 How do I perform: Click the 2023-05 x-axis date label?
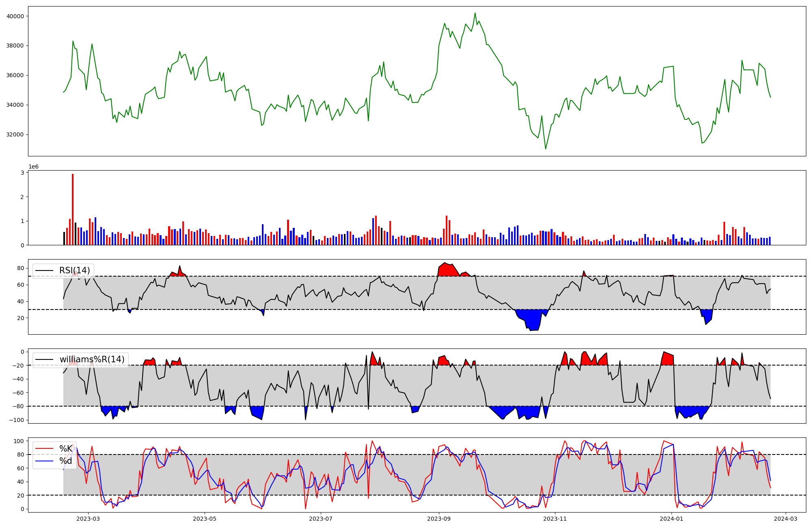(x=205, y=519)
